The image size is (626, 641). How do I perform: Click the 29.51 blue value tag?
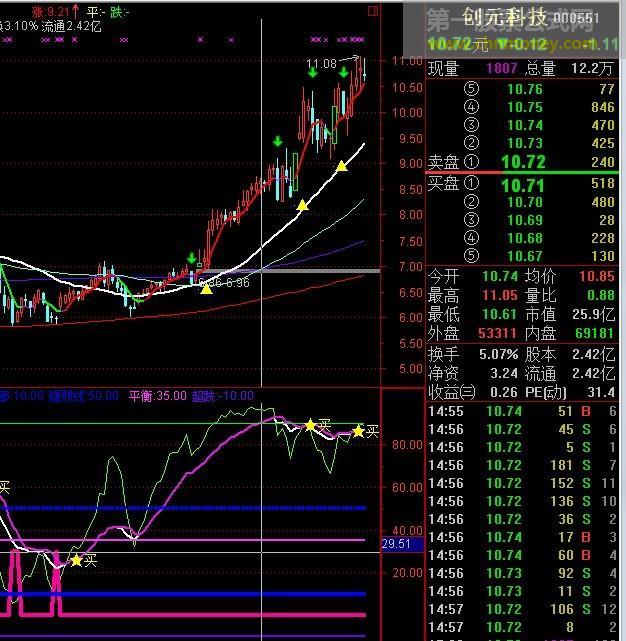click(397, 543)
